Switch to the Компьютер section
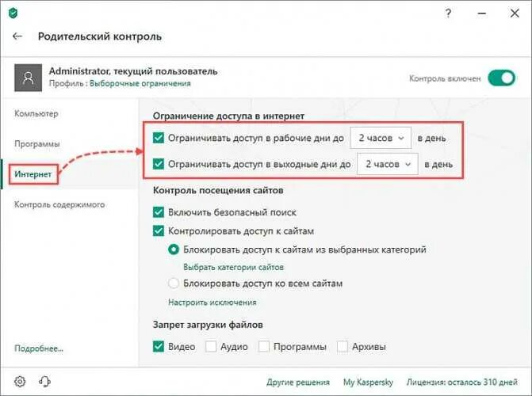The image size is (532, 396). pyautogui.click(x=36, y=113)
